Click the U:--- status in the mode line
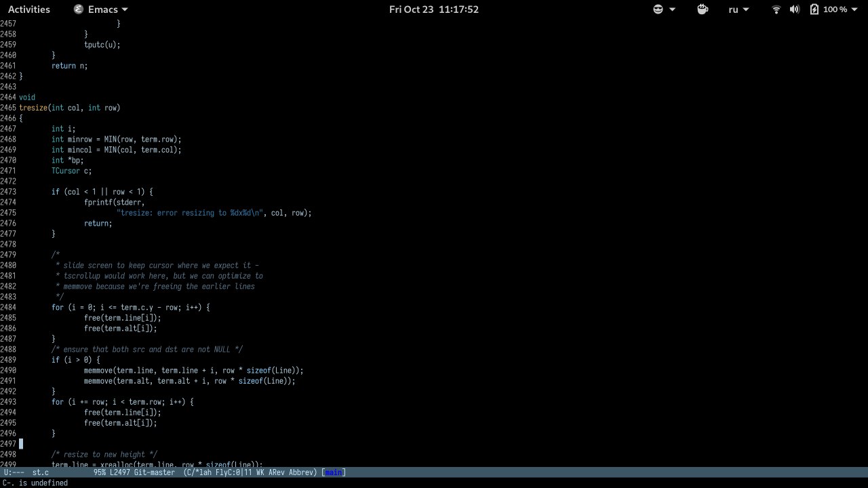868x488 pixels. (14, 472)
